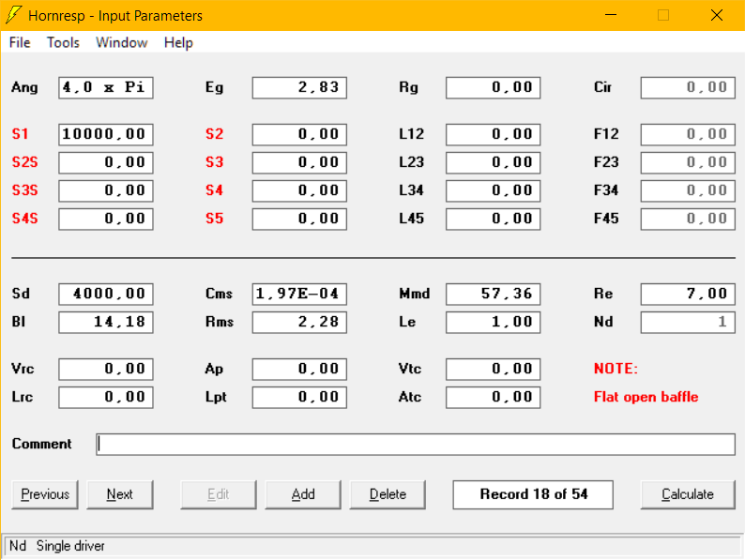The height and width of the screenshot is (560, 745).
Task: Click the Cir field
Action: point(688,87)
